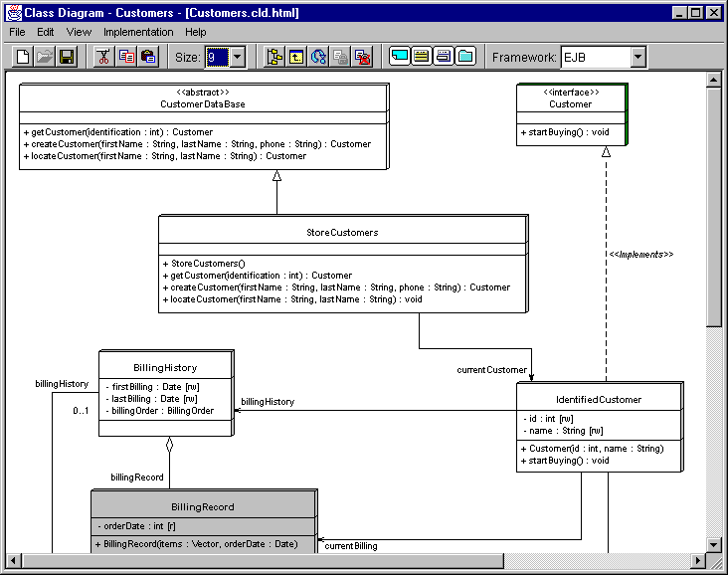Viewport: 728px width, 575px height.
Task: Click the billingHistory label left of BillingHistory
Action: 62,384
